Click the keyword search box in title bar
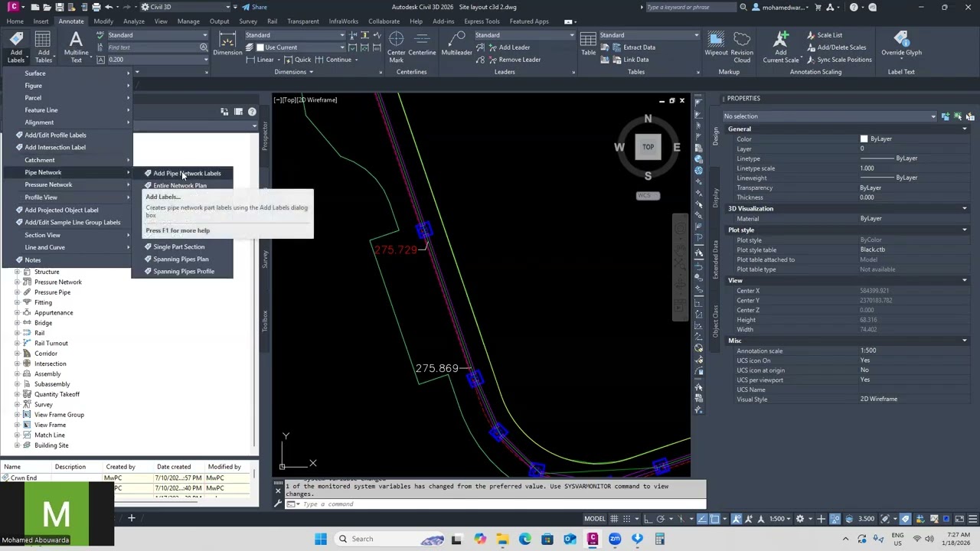Viewport: 980px width, 551px height. coord(690,8)
